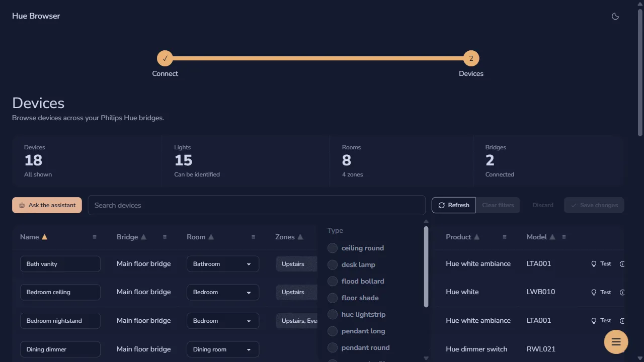The image size is (644, 362).
Task: Edit the Bath vanity name field
Action: point(60,264)
